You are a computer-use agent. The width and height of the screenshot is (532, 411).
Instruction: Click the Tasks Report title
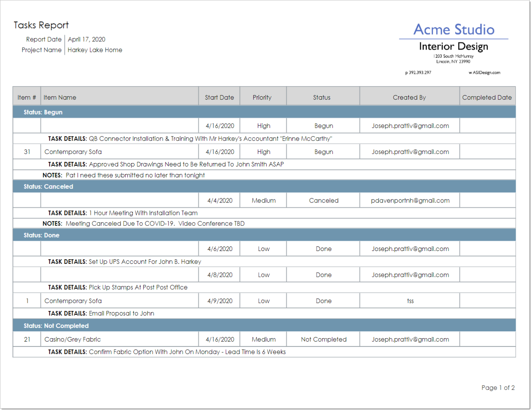point(41,25)
